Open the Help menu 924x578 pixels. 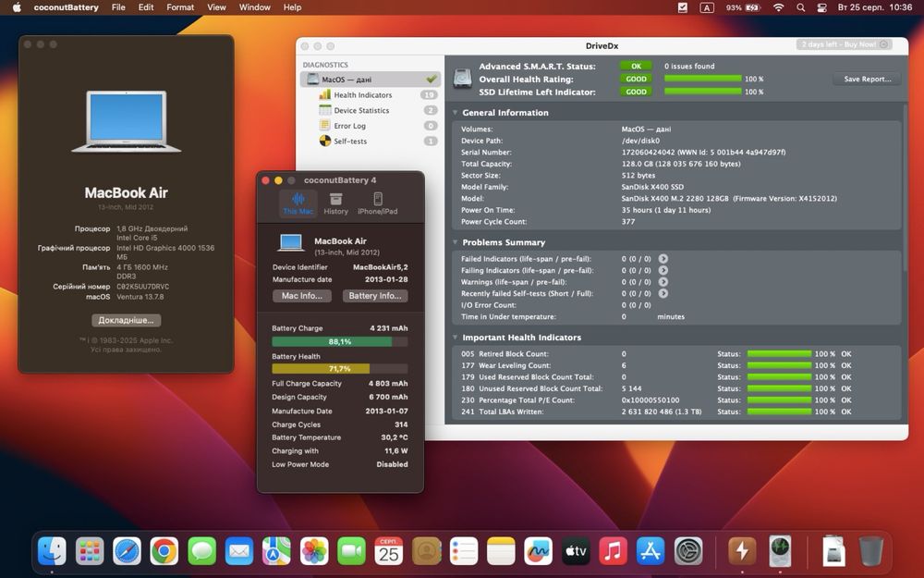(292, 7)
